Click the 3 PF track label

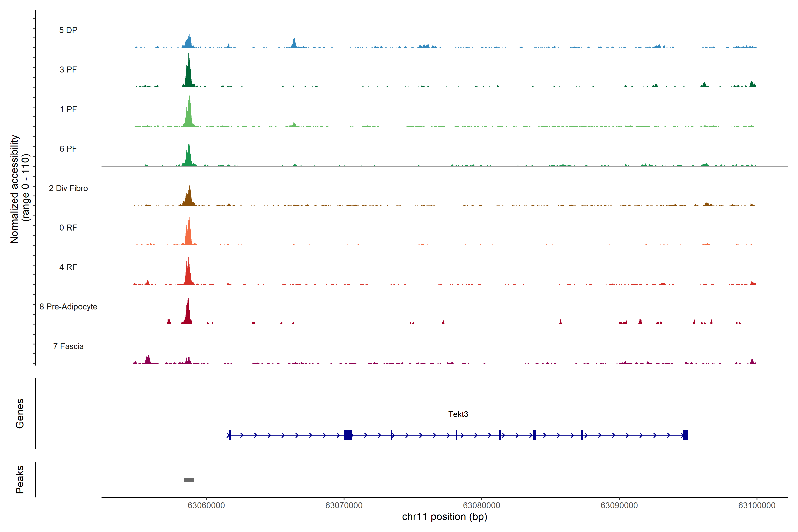click(68, 70)
